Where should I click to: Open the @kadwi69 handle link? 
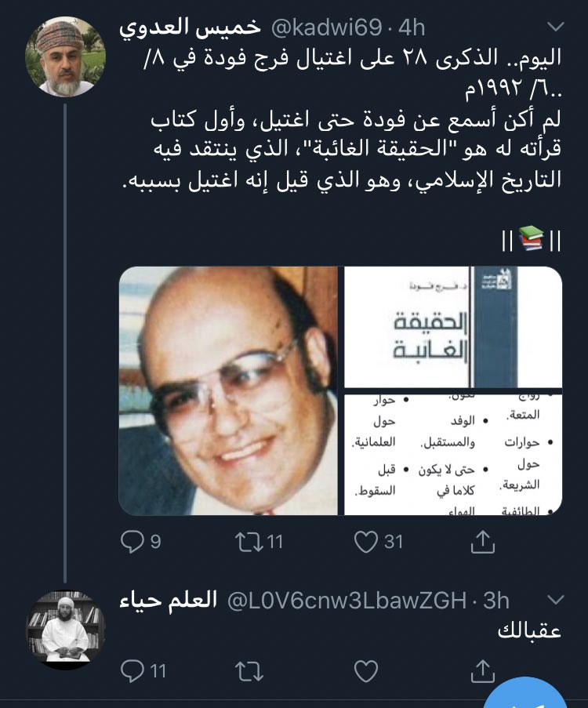click(x=326, y=27)
